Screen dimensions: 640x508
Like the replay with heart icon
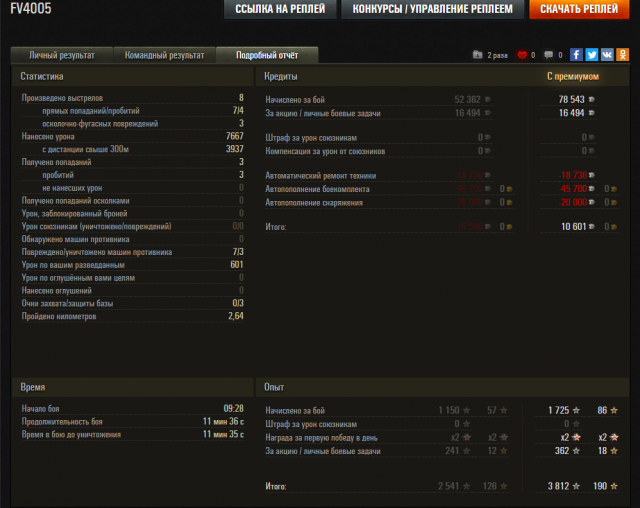click(x=521, y=55)
